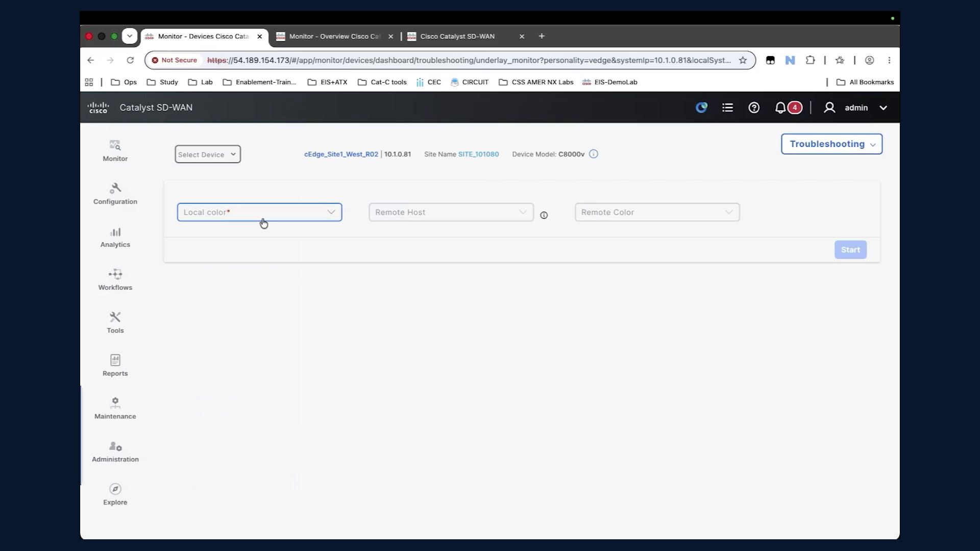Open the admin user menu
The height and width of the screenshot is (551, 980).
[856, 108]
